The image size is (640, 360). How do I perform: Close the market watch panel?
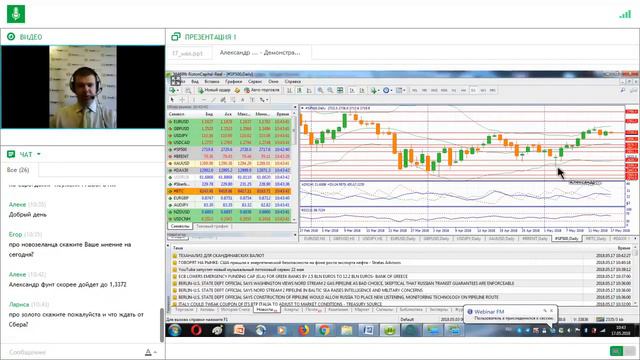(x=295, y=107)
